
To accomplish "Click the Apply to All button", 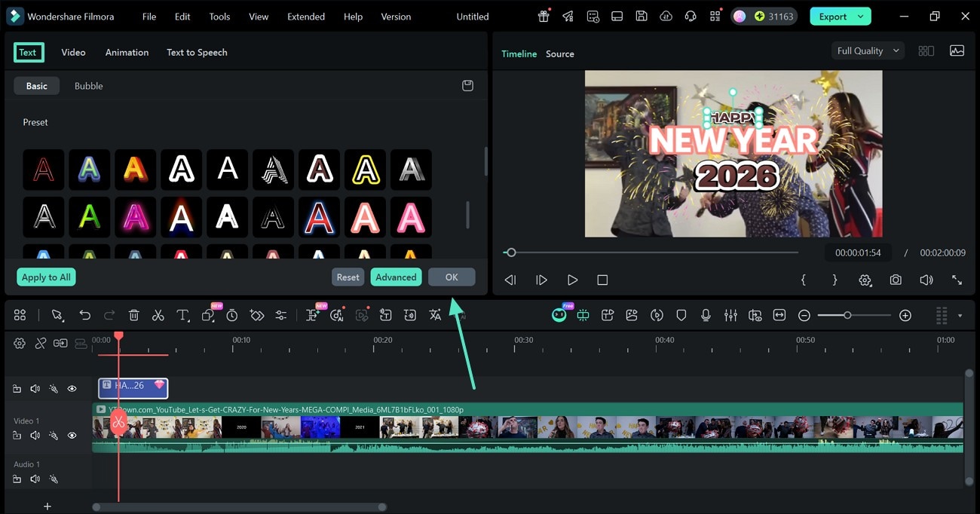I will 46,277.
